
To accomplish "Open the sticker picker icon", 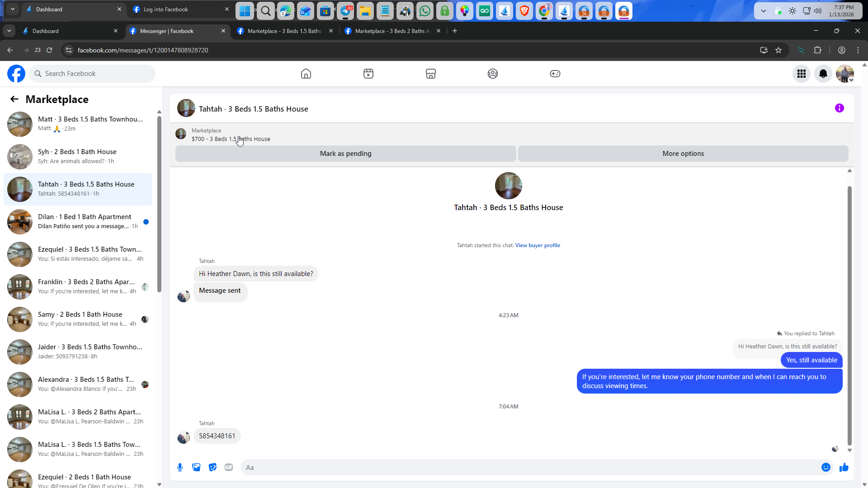I will coord(212,467).
